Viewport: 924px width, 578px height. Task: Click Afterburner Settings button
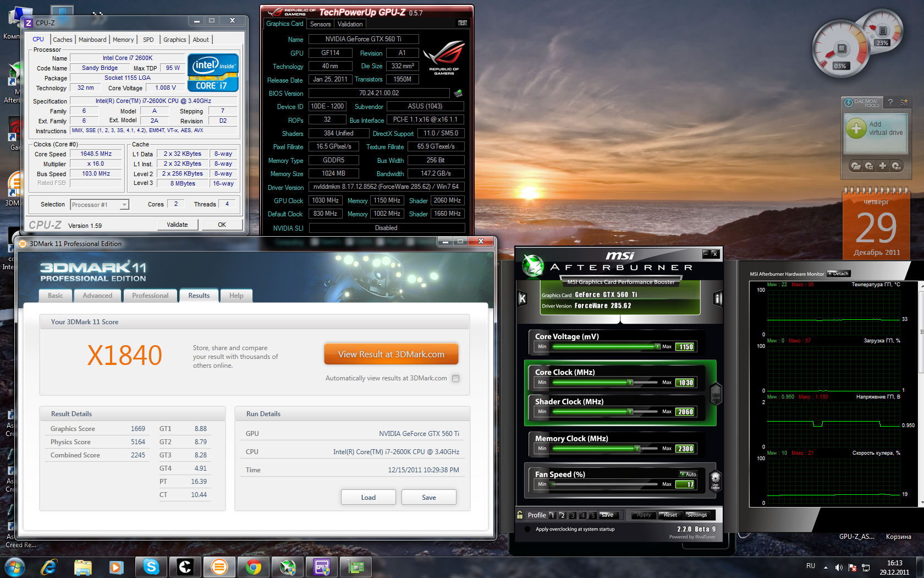pos(697,515)
